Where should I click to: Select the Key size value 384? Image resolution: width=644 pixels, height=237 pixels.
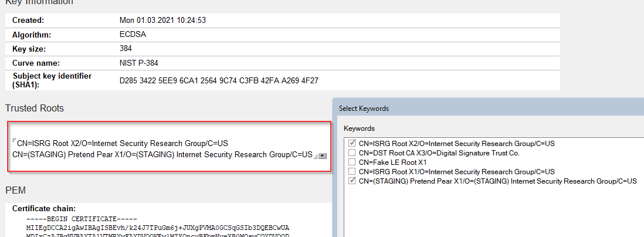point(126,49)
